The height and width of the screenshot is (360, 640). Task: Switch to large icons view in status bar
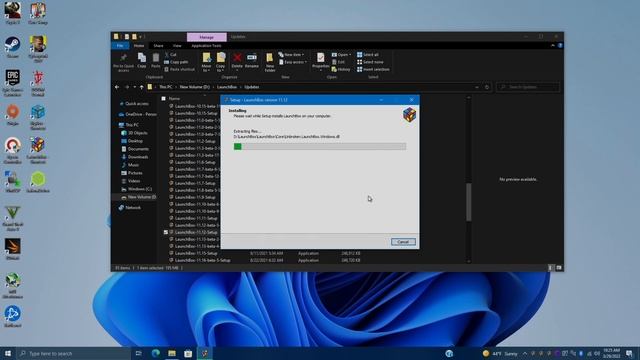pos(559,268)
